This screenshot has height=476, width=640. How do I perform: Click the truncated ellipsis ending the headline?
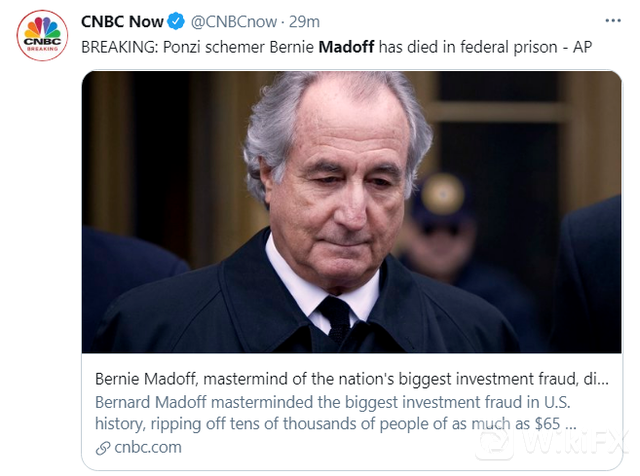click(x=600, y=381)
